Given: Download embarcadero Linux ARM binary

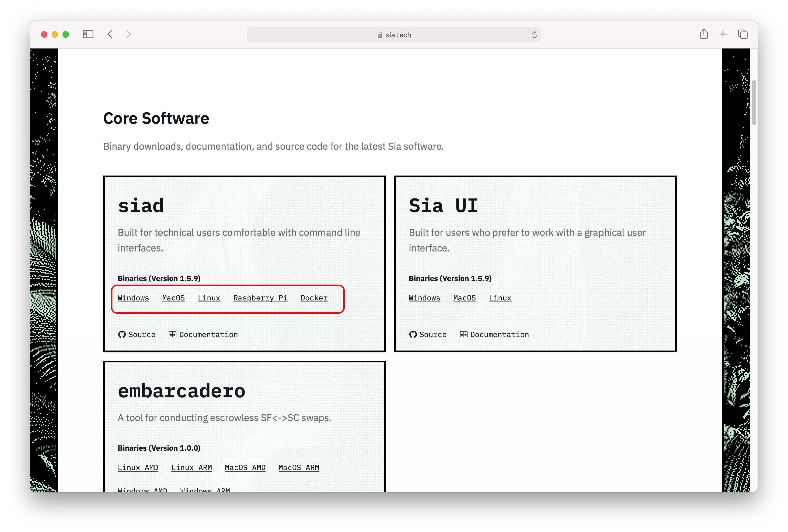Looking at the screenshot, I should [191, 467].
